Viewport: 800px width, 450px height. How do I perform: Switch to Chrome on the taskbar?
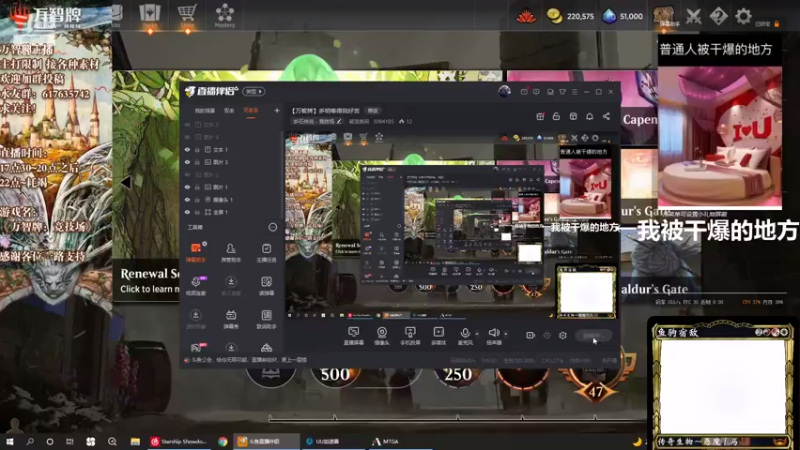222,442
